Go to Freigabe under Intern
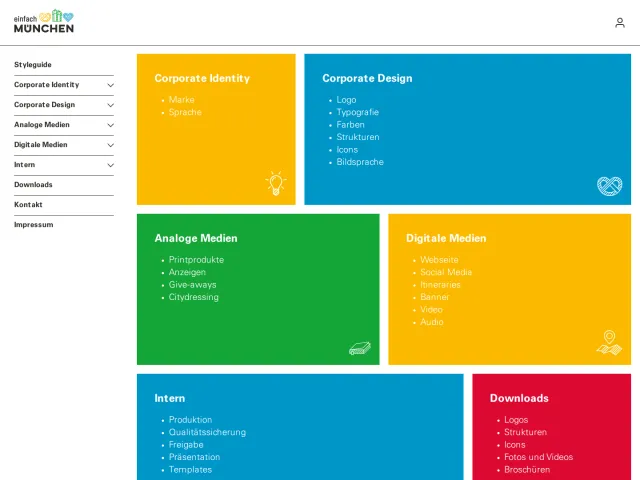The height and width of the screenshot is (480, 640). [x=186, y=444]
